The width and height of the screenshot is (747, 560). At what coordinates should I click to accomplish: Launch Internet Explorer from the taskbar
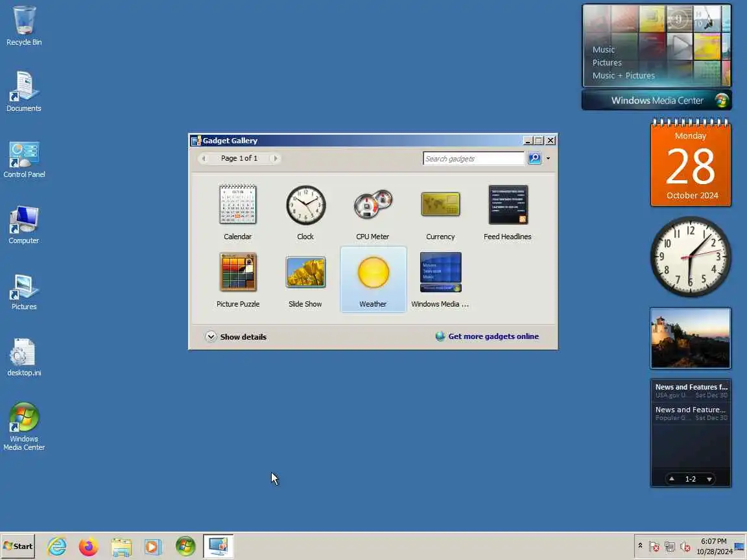(56, 546)
